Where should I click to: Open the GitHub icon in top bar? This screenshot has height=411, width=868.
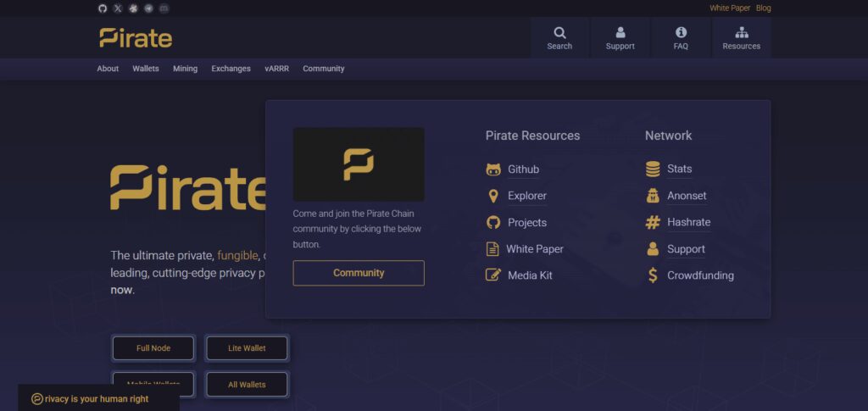(103, 8)
